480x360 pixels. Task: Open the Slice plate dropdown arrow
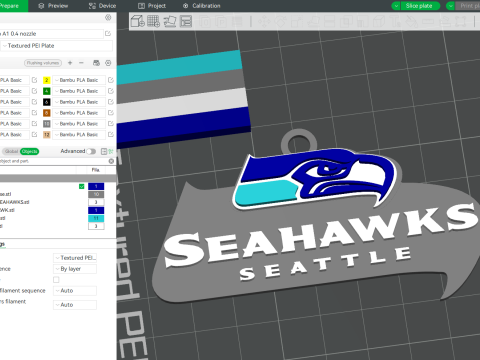tap(396, 6)
